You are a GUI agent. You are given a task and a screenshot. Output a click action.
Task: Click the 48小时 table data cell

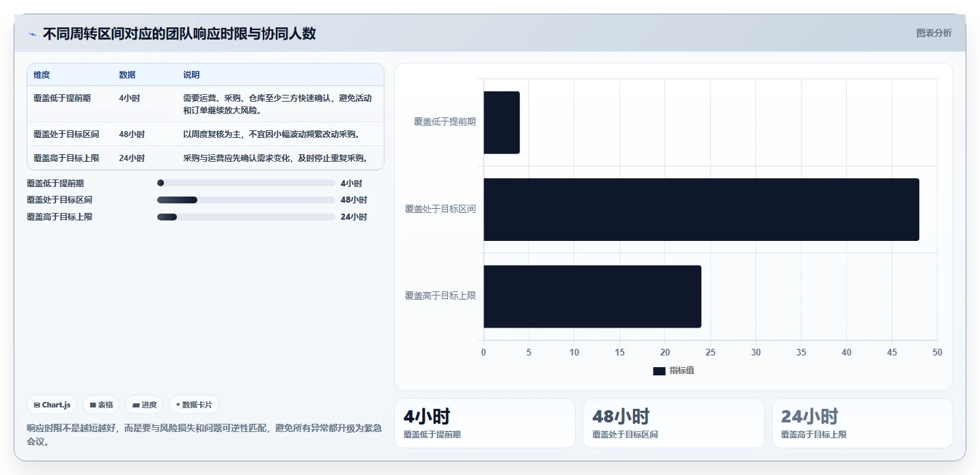[x=132, y=134]
